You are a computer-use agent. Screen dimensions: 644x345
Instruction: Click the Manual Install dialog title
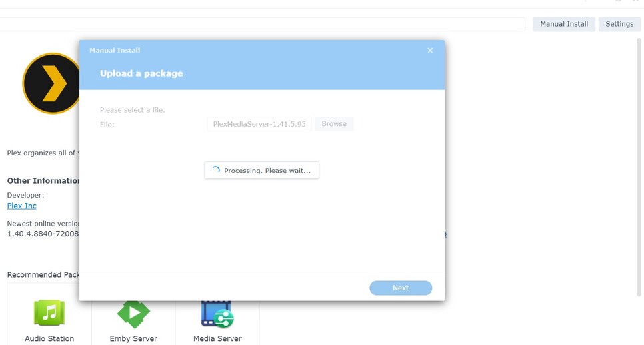pos(115,50)
